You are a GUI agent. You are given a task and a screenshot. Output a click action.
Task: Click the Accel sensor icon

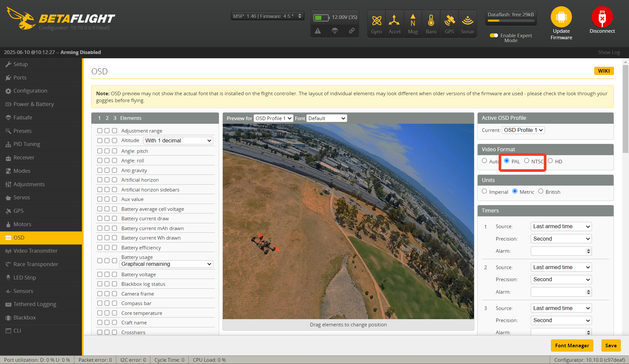[394, 20]
